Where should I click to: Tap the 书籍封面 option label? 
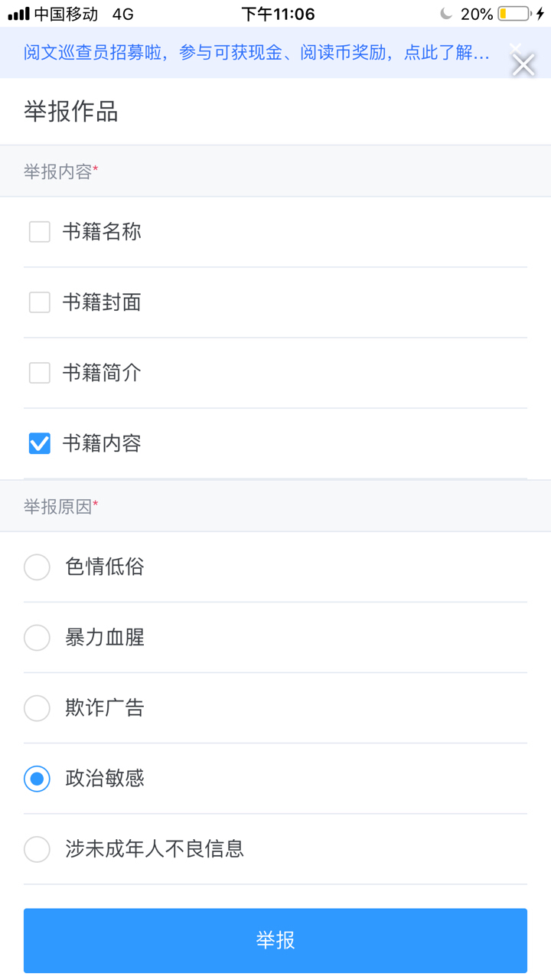102,302
